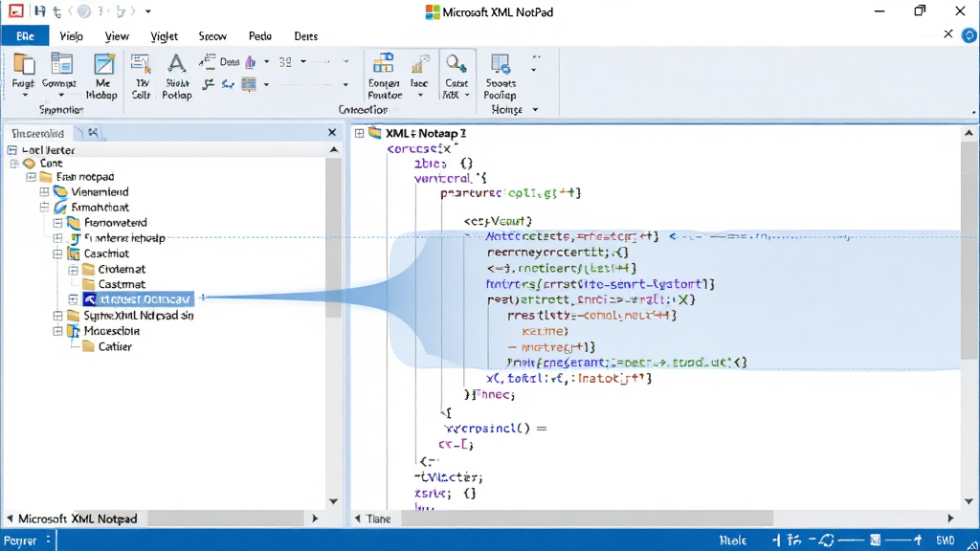980x551 pixels.
Task: Click the undo icon in title bar
Action: (56, 11)
